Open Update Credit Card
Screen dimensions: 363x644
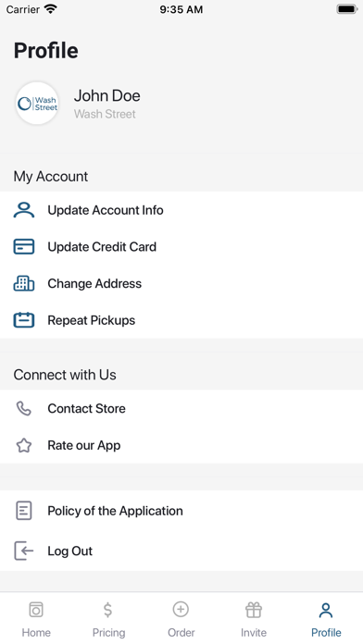181,246
